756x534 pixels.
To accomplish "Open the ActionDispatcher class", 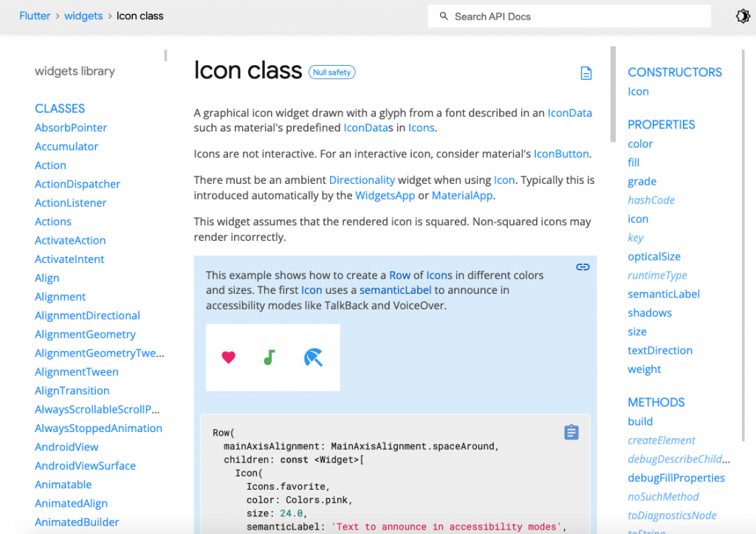I will tap(77, 184).
